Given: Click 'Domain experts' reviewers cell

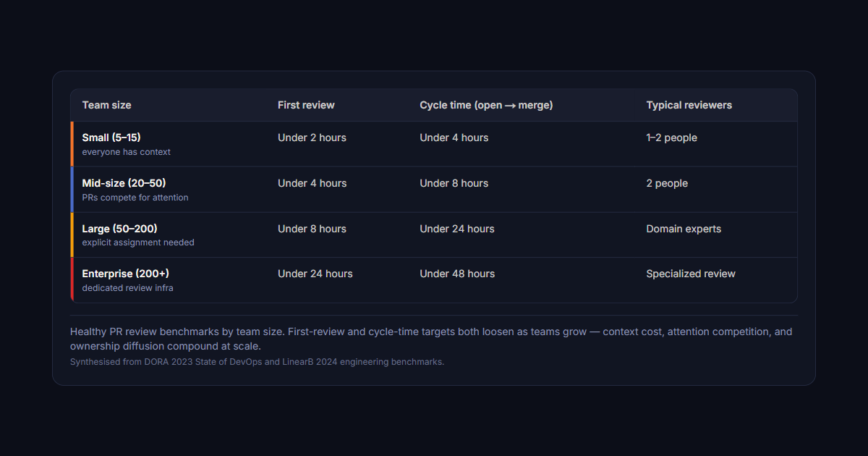Looking at the screenshot, I should 684,229.
